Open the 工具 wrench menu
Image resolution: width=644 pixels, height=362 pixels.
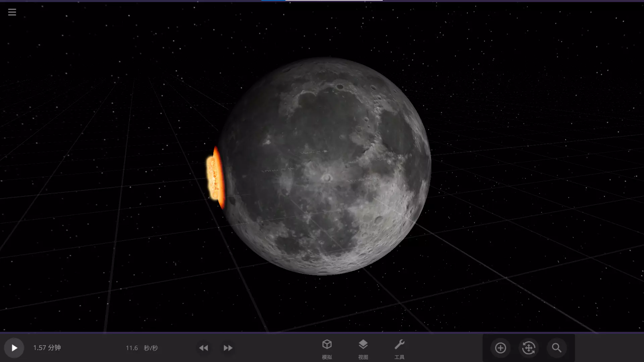[399, 345]
